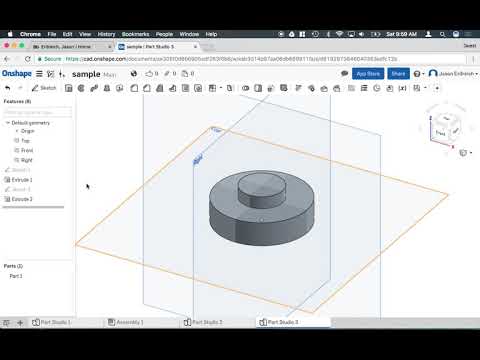Open the Chrome Bookmarks menu
480x360 pixels.
point(135,34)
